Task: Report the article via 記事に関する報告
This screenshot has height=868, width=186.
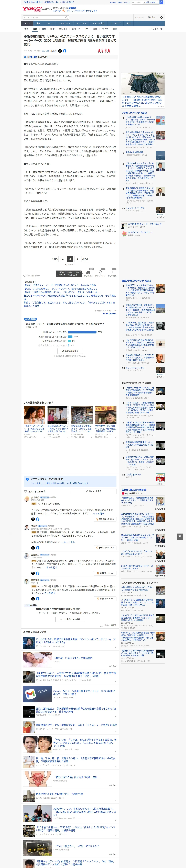Action: (31, 276)
